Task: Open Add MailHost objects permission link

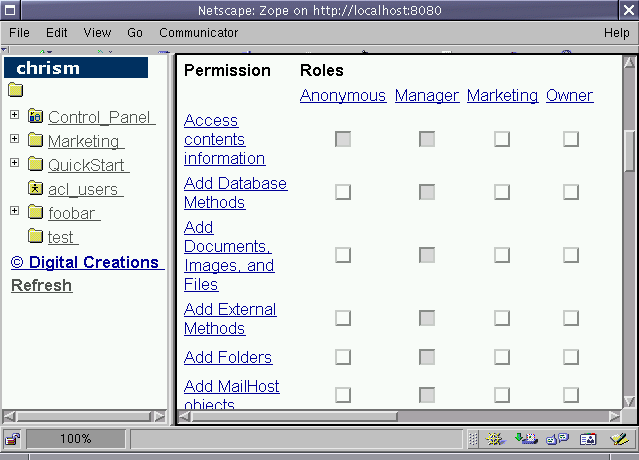Action: click(231, 394)
